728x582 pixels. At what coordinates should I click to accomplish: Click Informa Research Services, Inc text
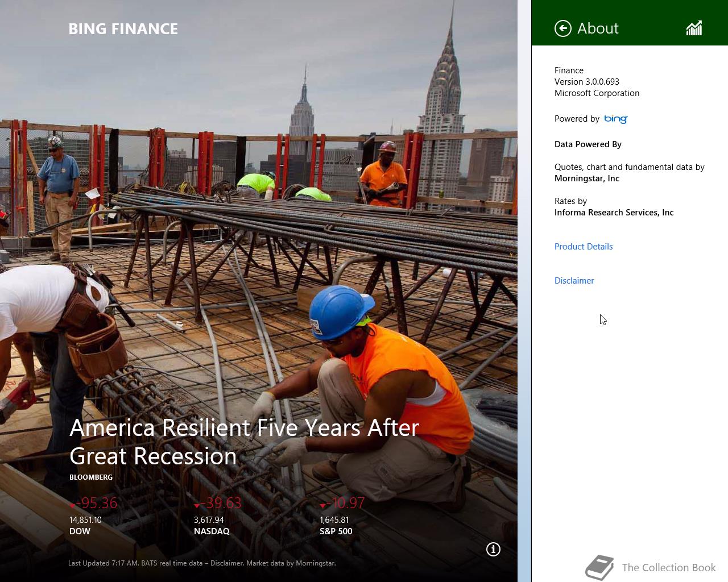(x=614, y=213)
